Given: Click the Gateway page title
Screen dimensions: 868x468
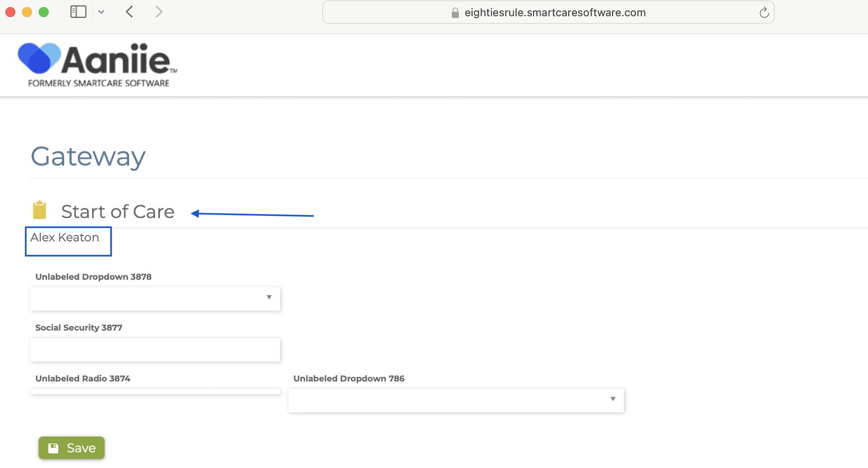Looking at the screenshot, I should click(88, 156).
